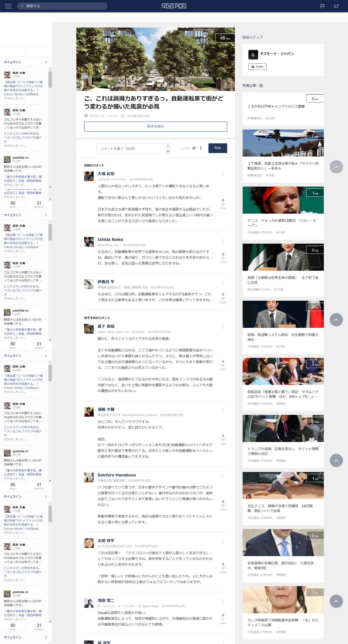Share the article on Facebook
This screenshot has height=644, width=348.
201,148
